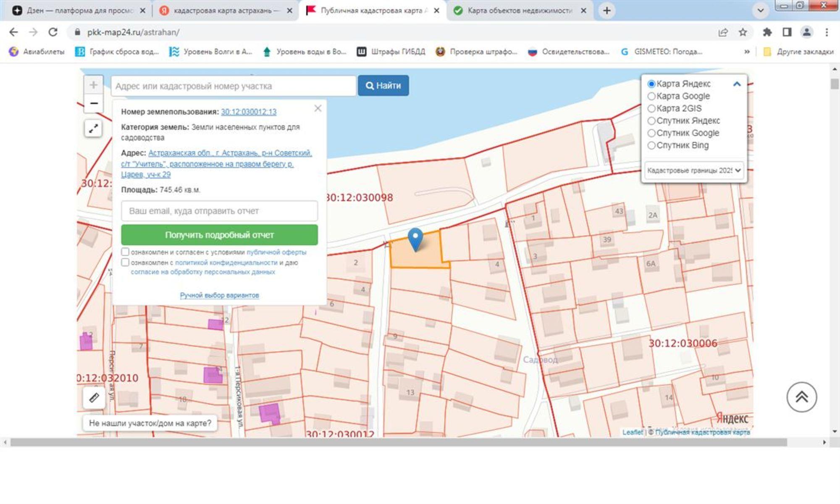Click the Получить подробный отчет button
The width and height of the screenshot is (840, 504).
[x=219, y=235]
